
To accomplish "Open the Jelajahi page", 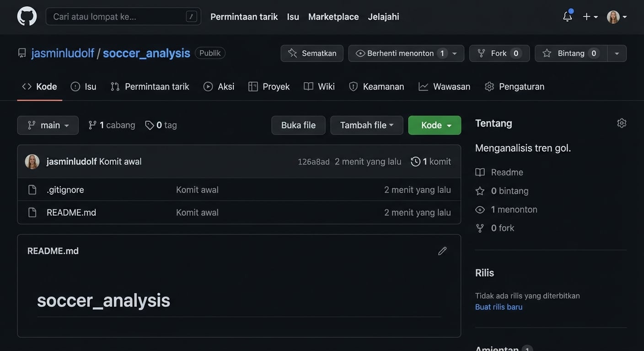I will (383, 16).
